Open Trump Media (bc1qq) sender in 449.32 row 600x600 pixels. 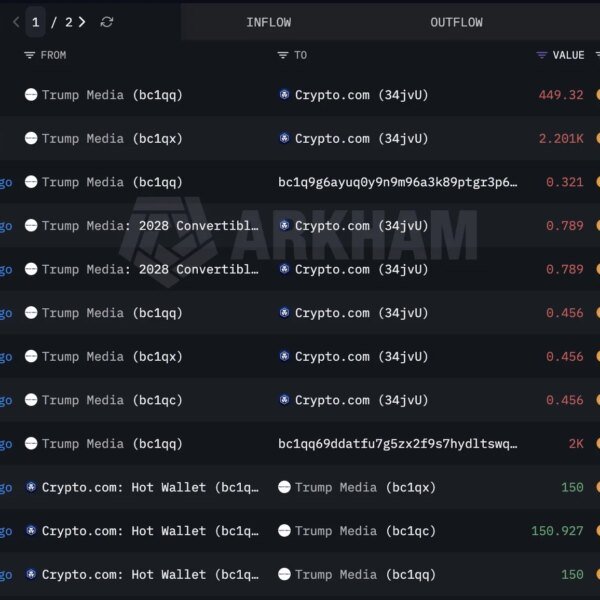click(112, 95)
